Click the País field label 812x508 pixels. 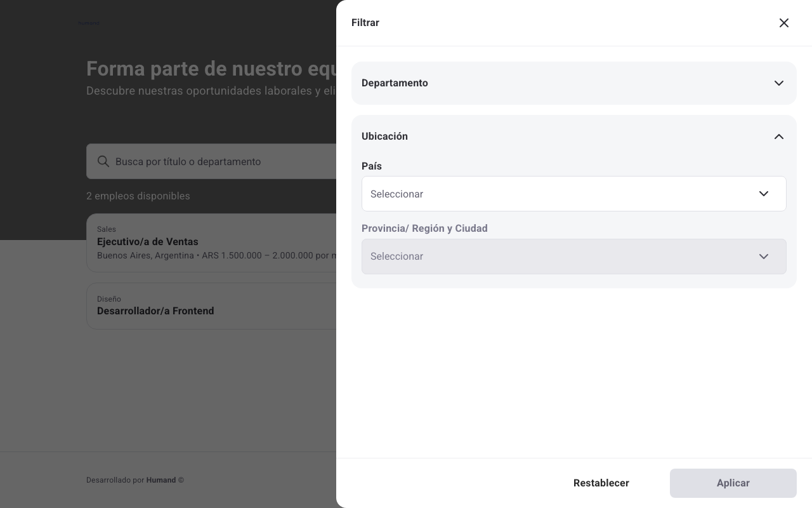tap(372, 166)
